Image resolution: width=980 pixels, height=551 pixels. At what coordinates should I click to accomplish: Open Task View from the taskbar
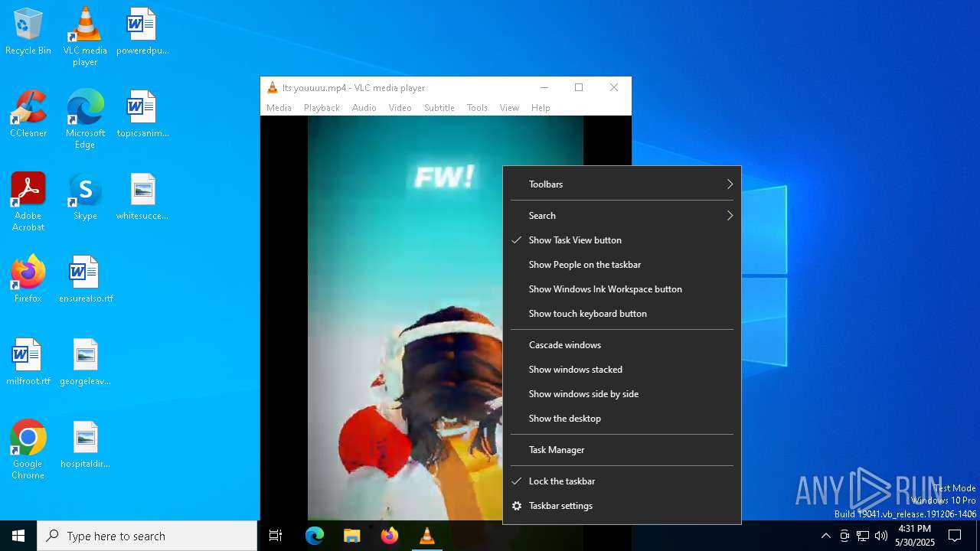[276, 536]
